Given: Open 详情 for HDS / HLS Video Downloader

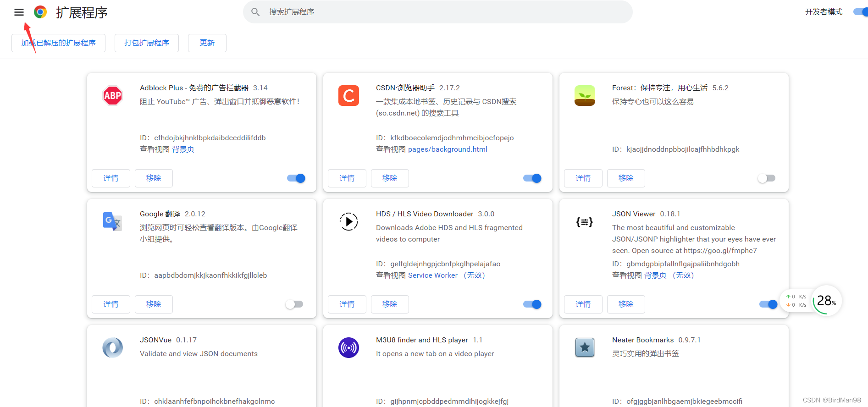Looking at the screenshot, I should [347, 304].
